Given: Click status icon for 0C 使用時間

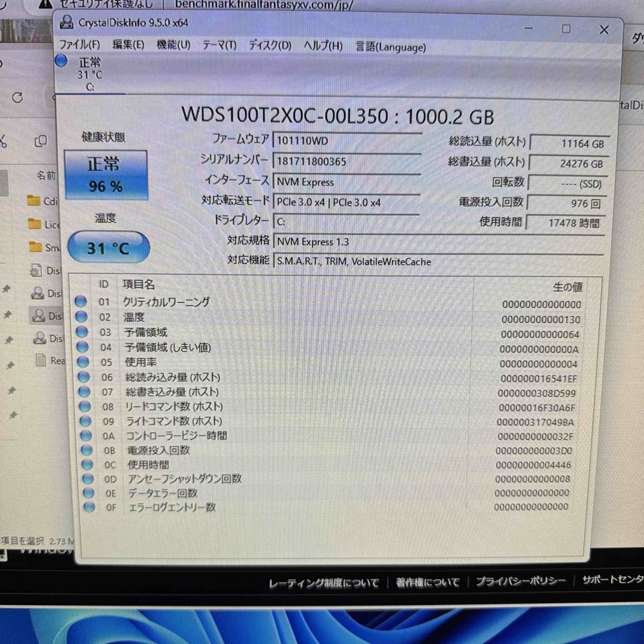Looking at the screenshot, I should coord(88,465).
